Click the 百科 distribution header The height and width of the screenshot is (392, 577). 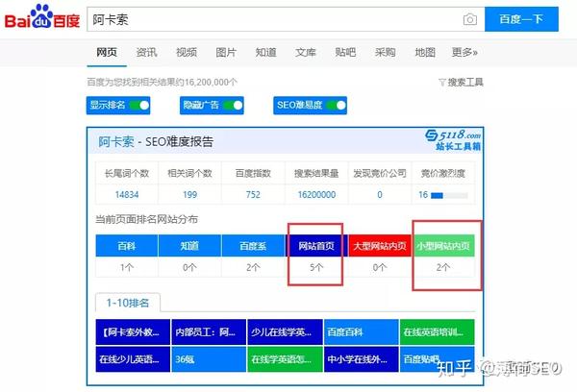click(x=127, y=246)
